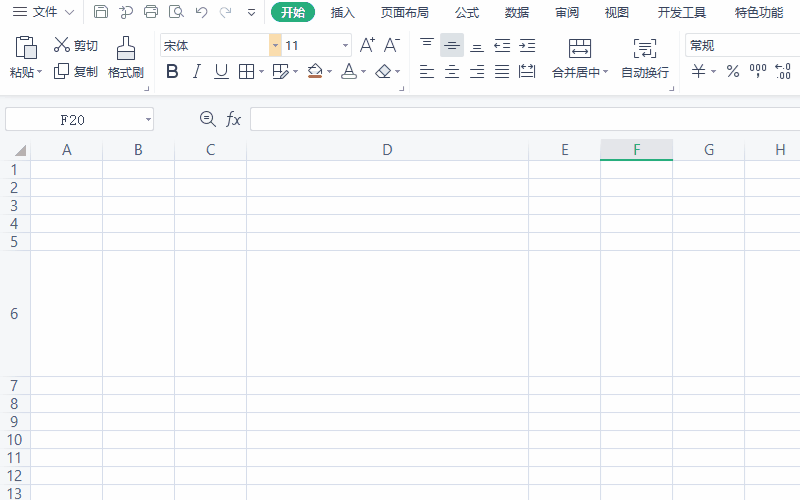Viewport: 800px width, 500px height.
Task: Click the draw border table style icon
Action: [x=281, y=71]
